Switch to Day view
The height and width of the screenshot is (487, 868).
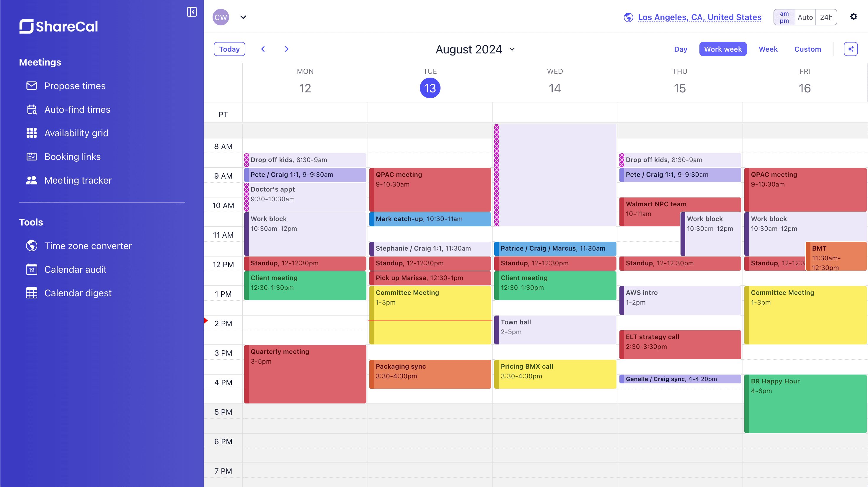pos(680,49)
